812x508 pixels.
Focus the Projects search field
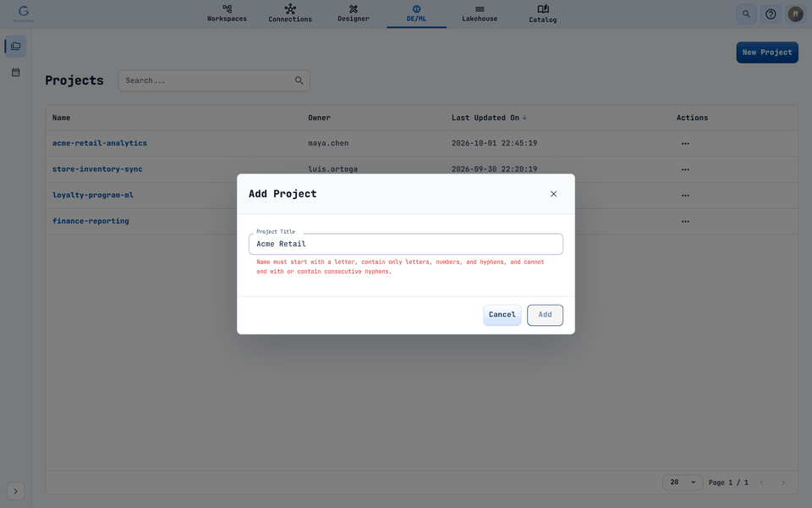click(214, 81)
